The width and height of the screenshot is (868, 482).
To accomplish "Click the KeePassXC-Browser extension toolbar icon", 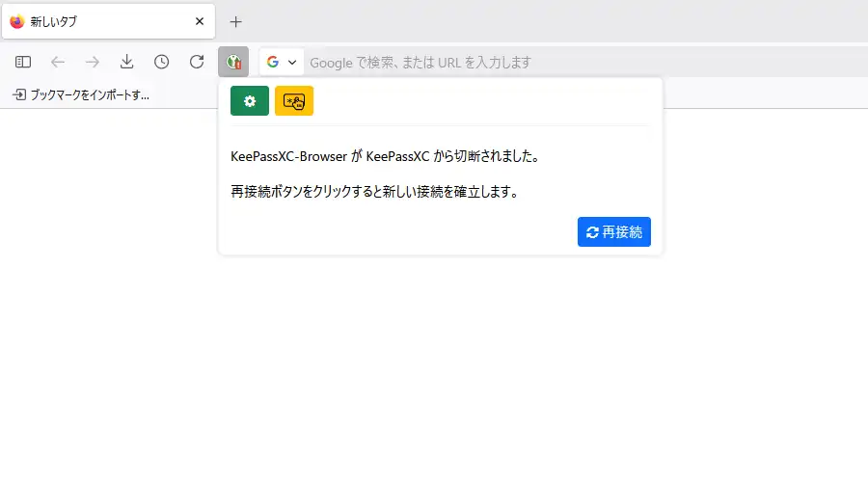I will pos(233,62).
